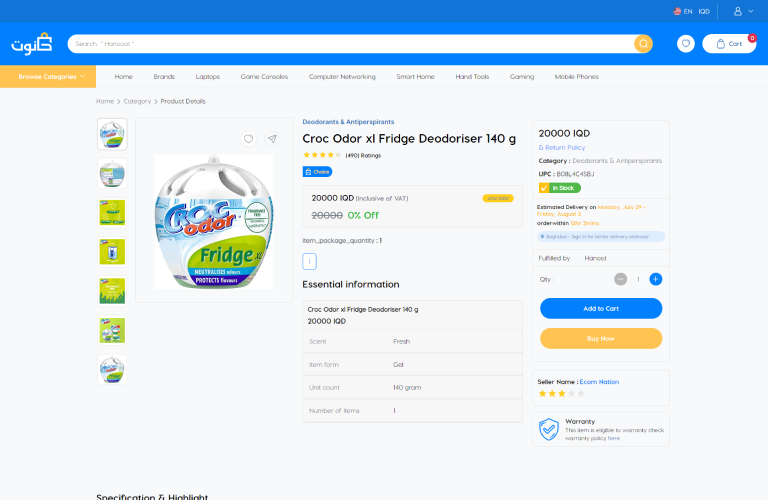This screenshot has height=500, width=768.
Task: Click the orange search magnifier button
Action: [x=643, y=44]
